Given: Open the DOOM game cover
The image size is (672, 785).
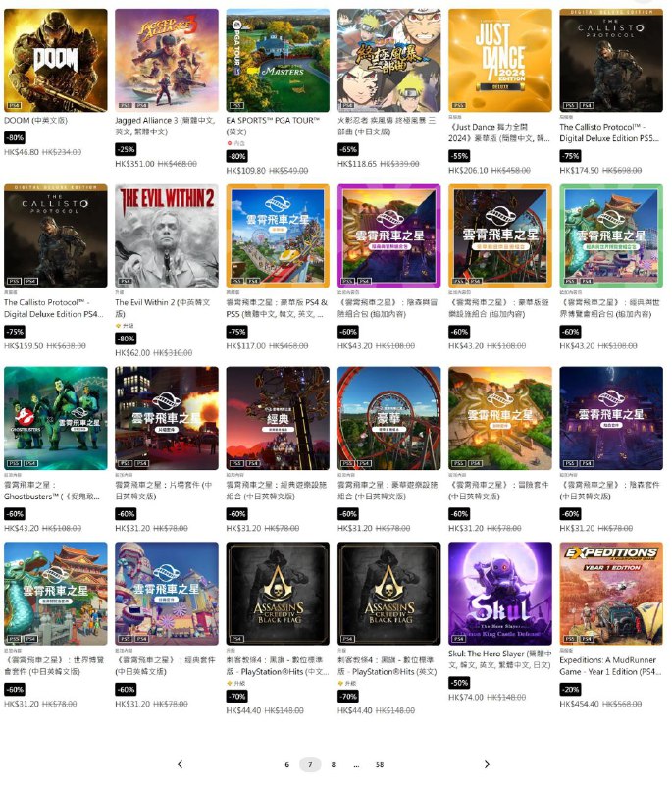Looking at the screenshot, I should [56, 60].
